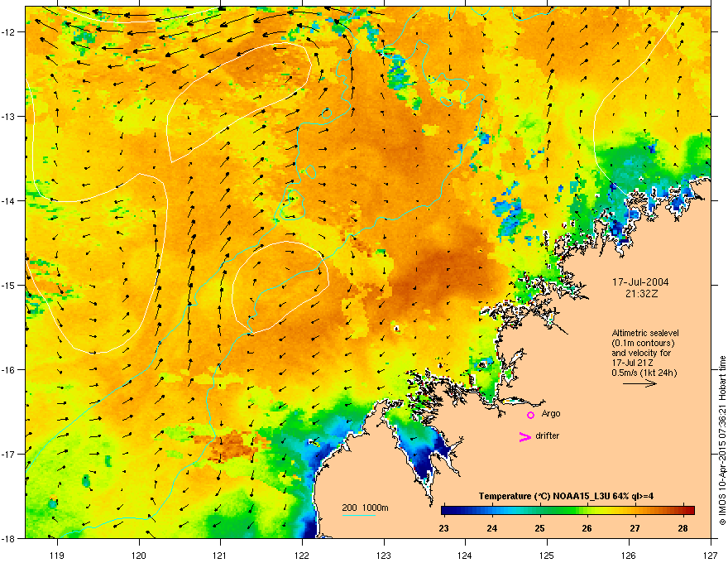Screen dimensions: 728x563
Task: Click the temperature color scale bar
Action: pyautogui.click(x=568, y=511)
